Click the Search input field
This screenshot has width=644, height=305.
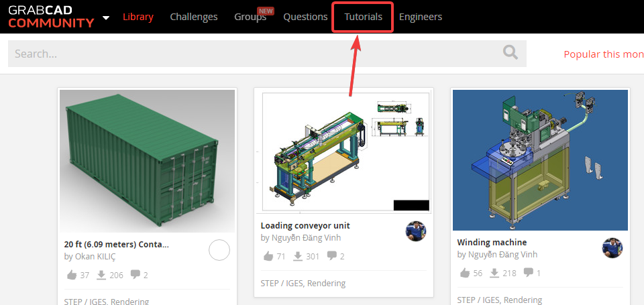click(x=255, y=54)
